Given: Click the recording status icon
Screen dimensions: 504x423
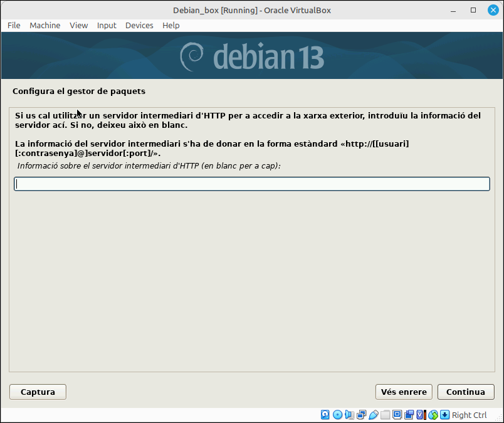Looking at the screenshot, I should click(x=409, y=415).
